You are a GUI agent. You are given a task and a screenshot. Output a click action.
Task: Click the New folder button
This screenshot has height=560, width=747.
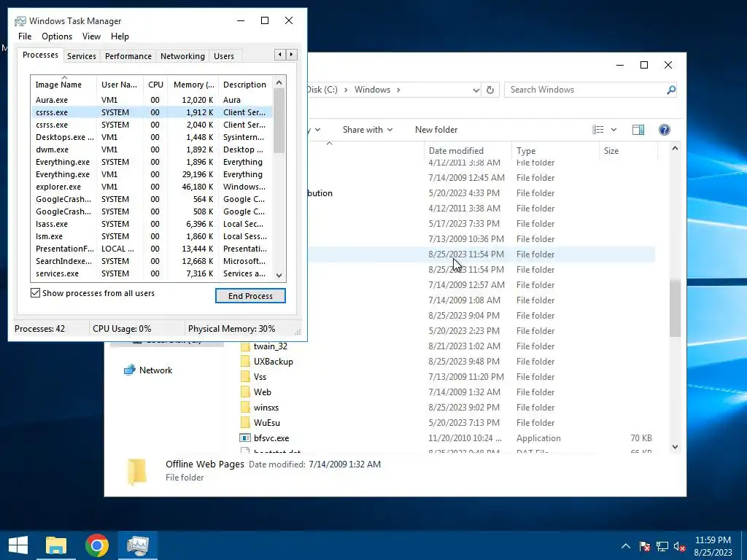pyautogui.click(x=436, y=130)
